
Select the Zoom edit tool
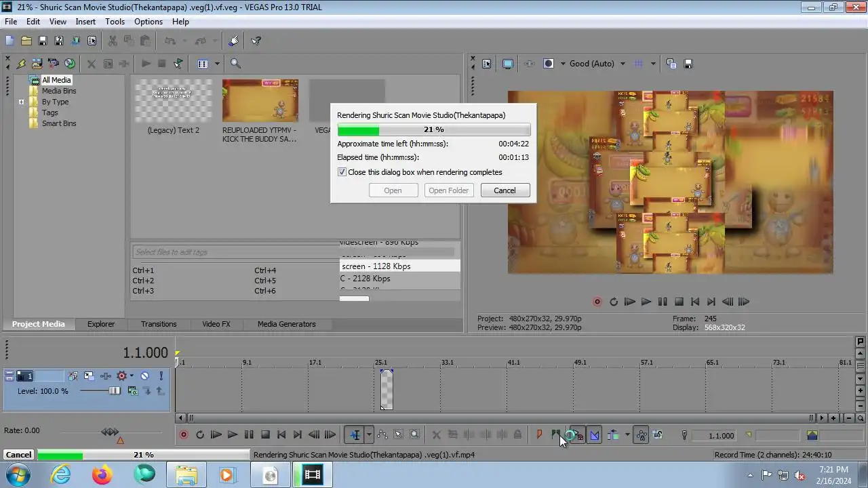click(414, 435)
